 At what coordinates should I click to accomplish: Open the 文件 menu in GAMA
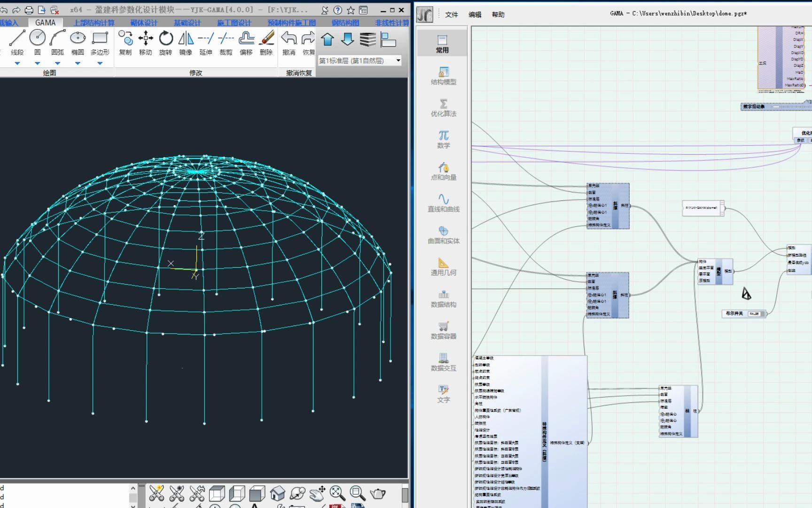[x=451, y=15]
